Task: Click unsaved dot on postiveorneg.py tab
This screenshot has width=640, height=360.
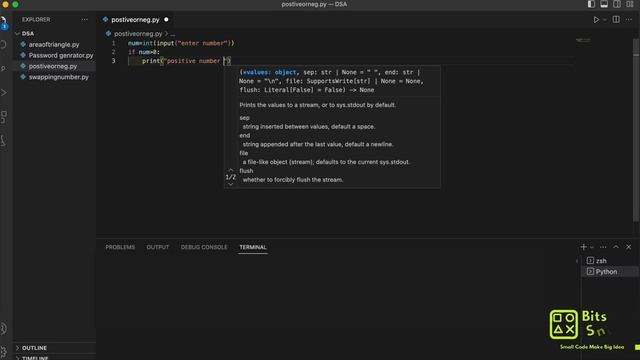Action: point(166,20)
